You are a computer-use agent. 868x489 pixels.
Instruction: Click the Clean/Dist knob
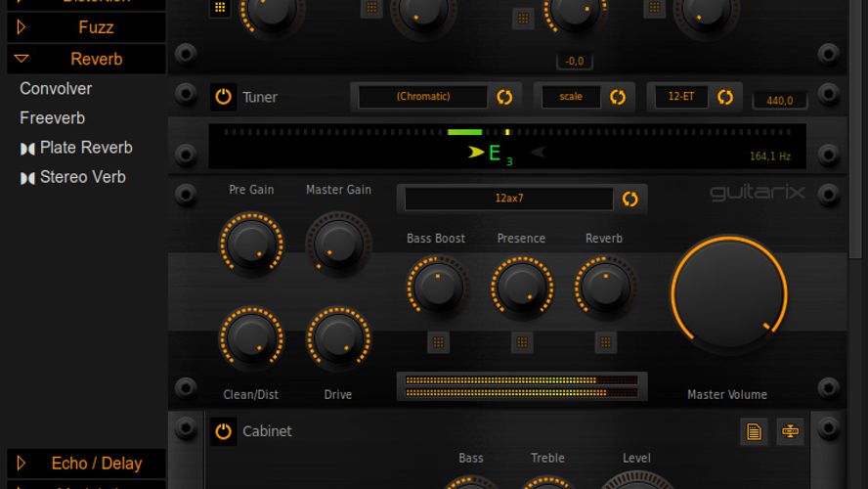tap(251, 337)
